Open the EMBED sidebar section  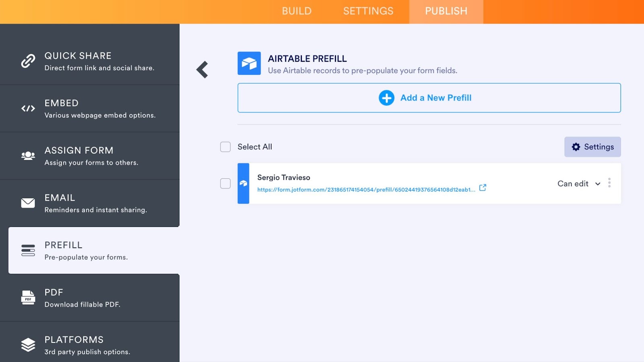click(90, 109)
